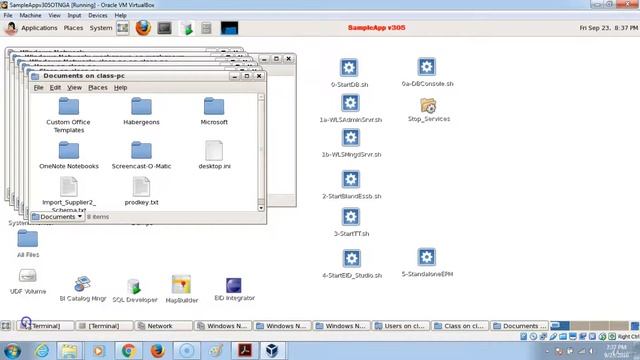Open Internet Explorer from Windows taskbar
The image size is (640, 360).
pos(42,351)
